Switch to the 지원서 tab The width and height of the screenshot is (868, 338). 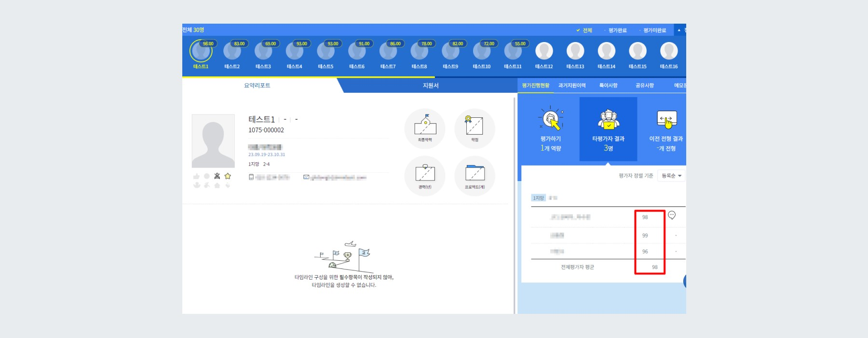431,85
